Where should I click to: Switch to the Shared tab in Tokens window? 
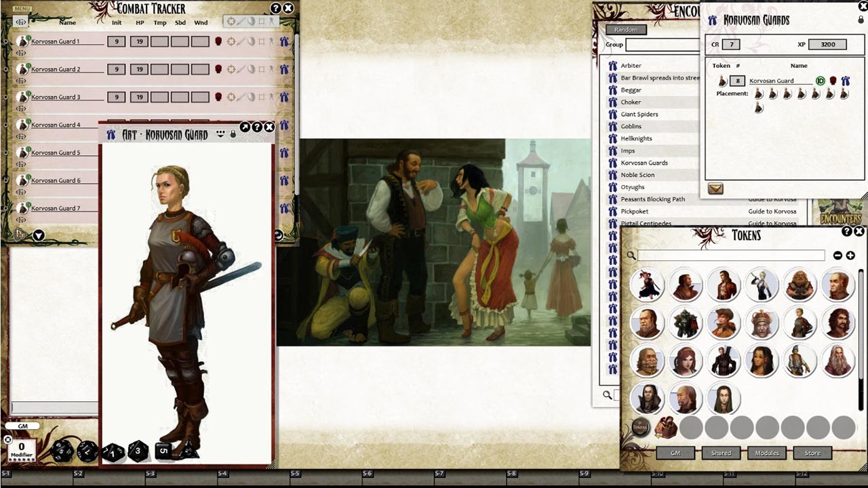(722, 453)
